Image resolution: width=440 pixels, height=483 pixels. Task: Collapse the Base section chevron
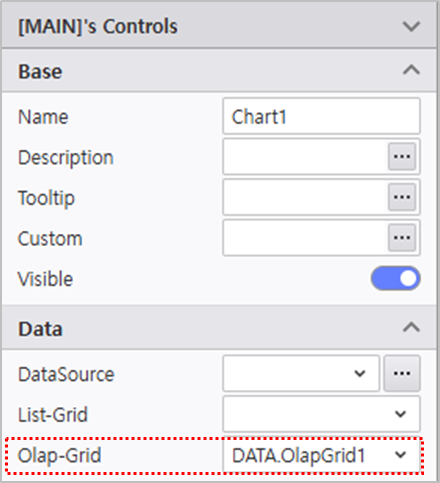pos(411,70)
